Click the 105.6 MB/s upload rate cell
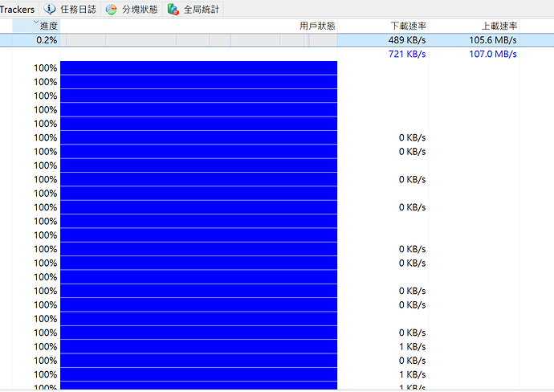The width and height of the screenshot is (554, 392). [x=492, y=40]
